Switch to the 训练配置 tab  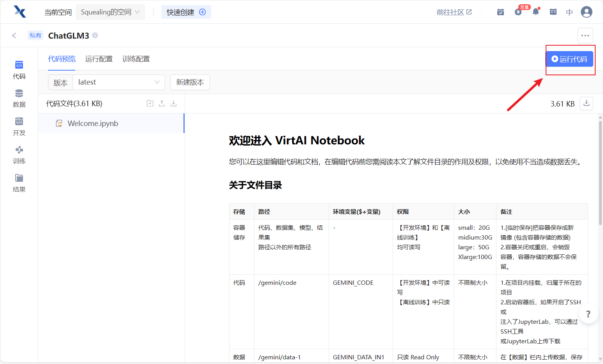coord(136,59)
